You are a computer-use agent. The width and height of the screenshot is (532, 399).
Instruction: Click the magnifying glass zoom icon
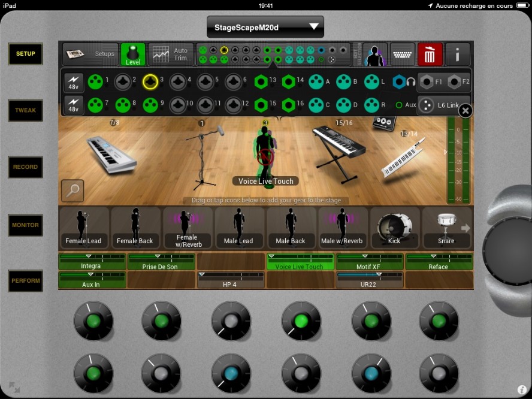coord(72,191)
